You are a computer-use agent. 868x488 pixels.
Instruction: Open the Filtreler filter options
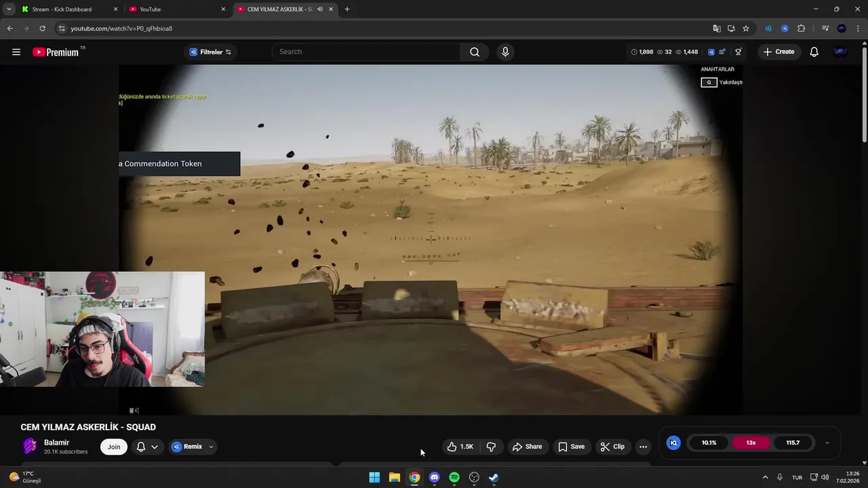click(210, 52)
